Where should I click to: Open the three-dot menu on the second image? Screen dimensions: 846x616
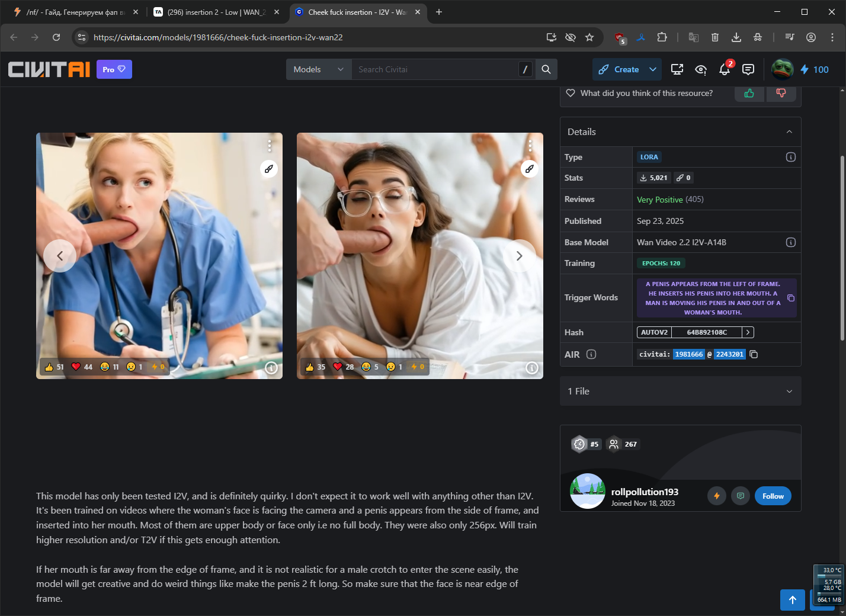530,146
